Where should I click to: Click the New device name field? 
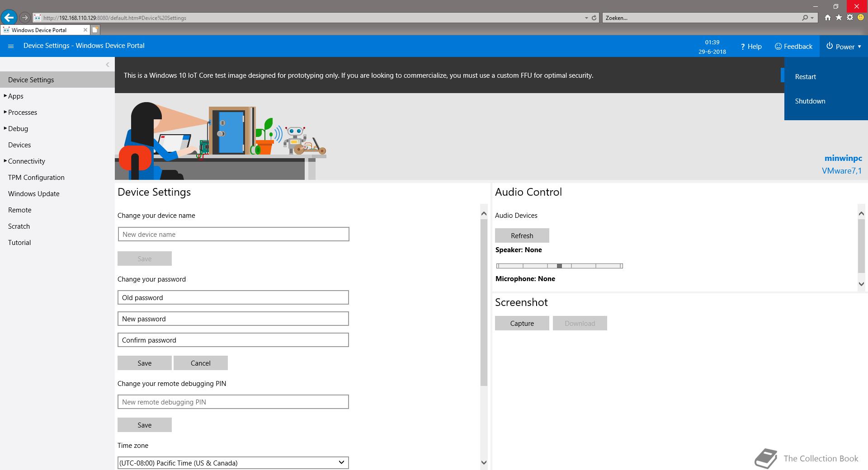(233, 234)
